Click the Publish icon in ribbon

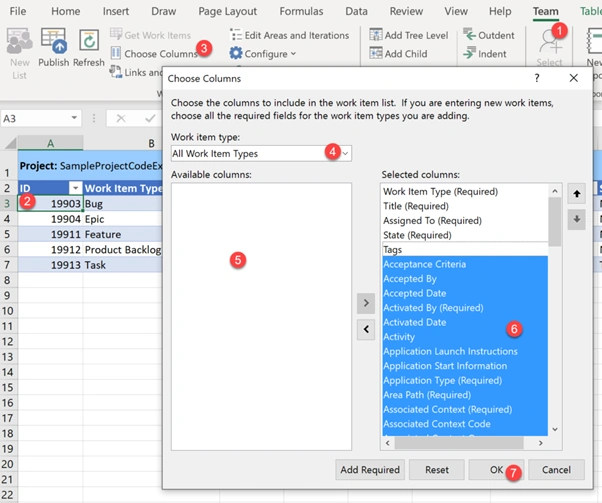tap(54, 41)
